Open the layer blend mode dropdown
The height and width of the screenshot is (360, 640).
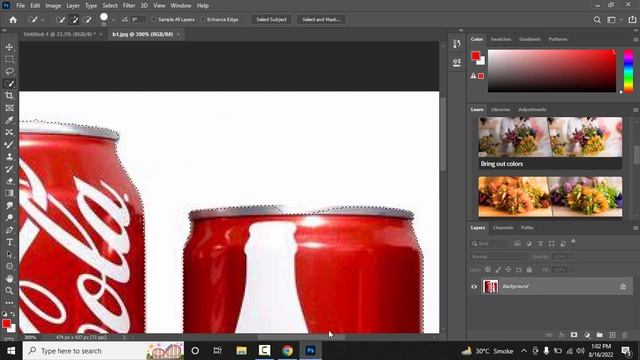point(498,257)
